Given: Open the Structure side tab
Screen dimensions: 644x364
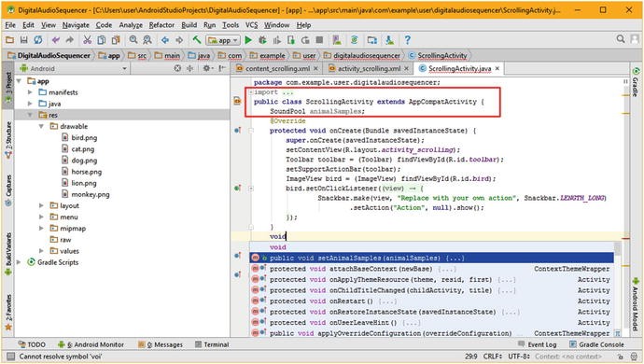Looking at the screenshot, I should pos(8,140).
